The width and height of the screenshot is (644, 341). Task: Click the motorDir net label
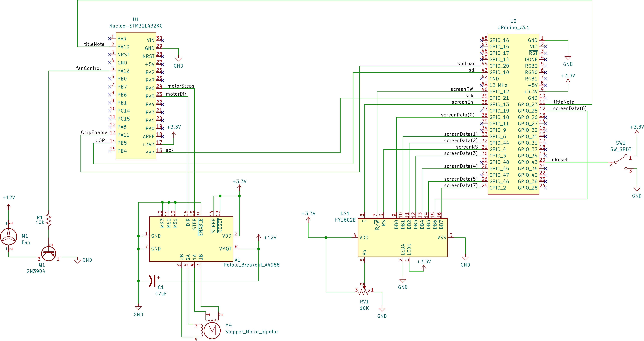tap(176, 94)
